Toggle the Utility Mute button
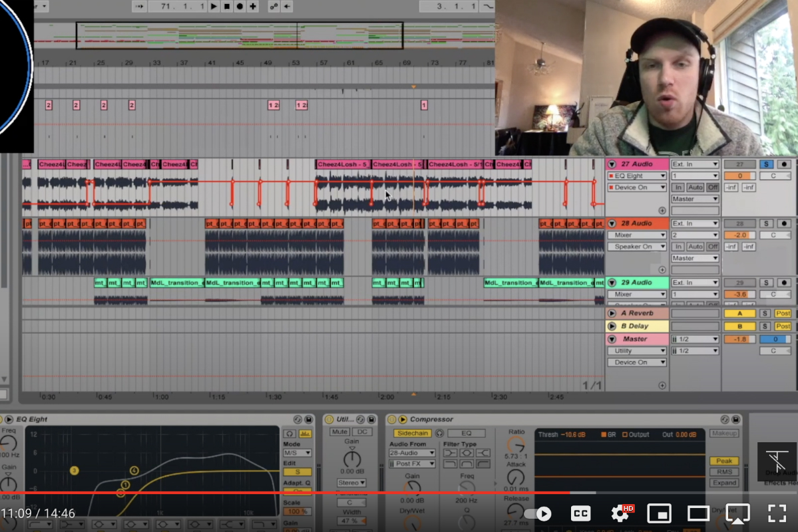798x532 pixels. coord(339,432)
